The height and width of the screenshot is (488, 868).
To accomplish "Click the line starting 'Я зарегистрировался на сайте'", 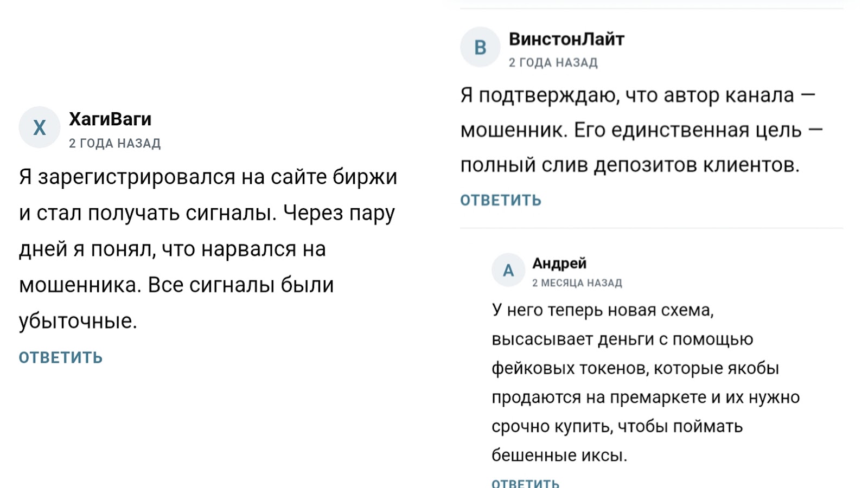I will click(x=208, y=177).
